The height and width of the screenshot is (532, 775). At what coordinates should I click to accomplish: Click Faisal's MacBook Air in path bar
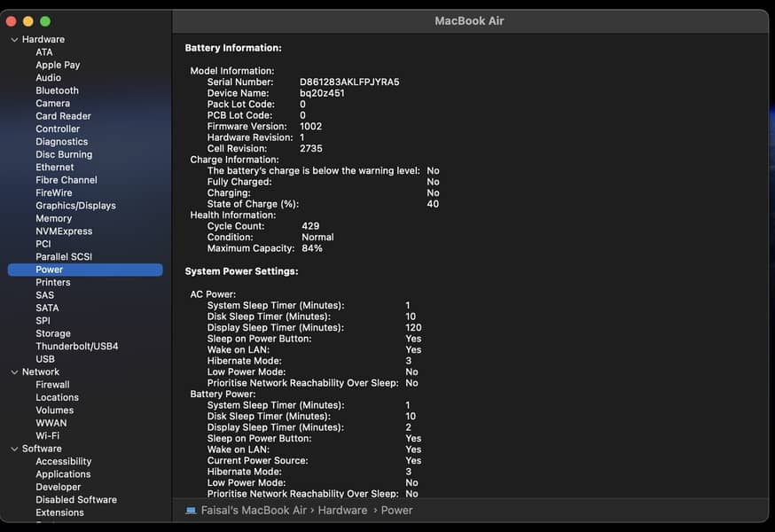[x=255, y=511]
